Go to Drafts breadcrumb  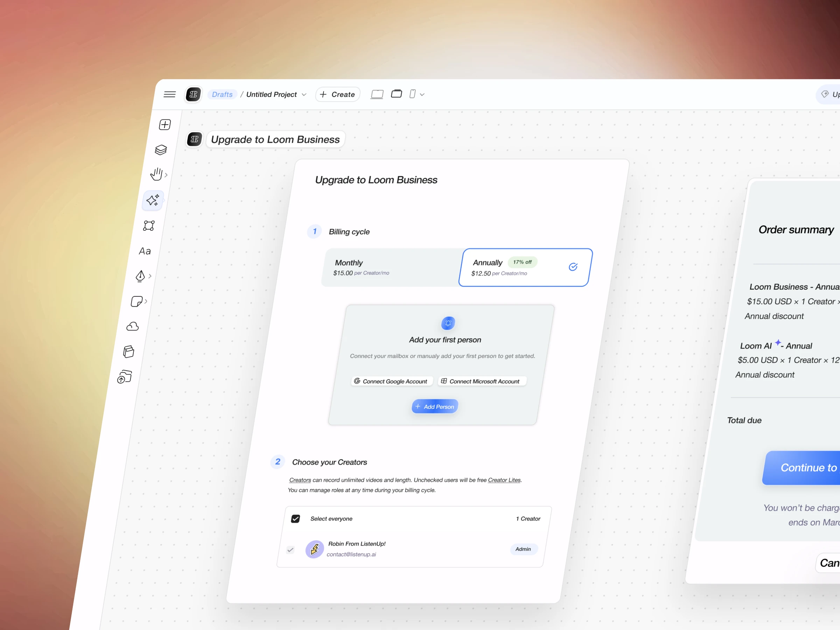point(222,94)
